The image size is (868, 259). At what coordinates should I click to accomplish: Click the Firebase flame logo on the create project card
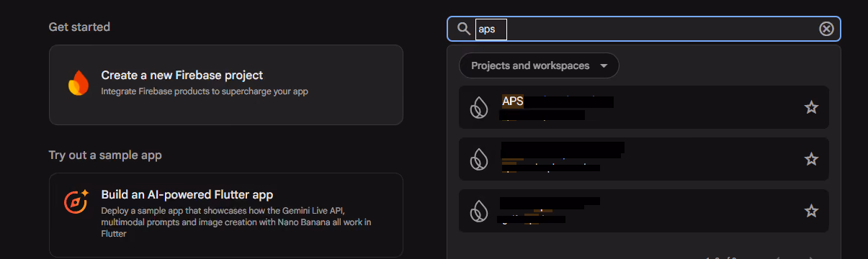coord(78,83)
